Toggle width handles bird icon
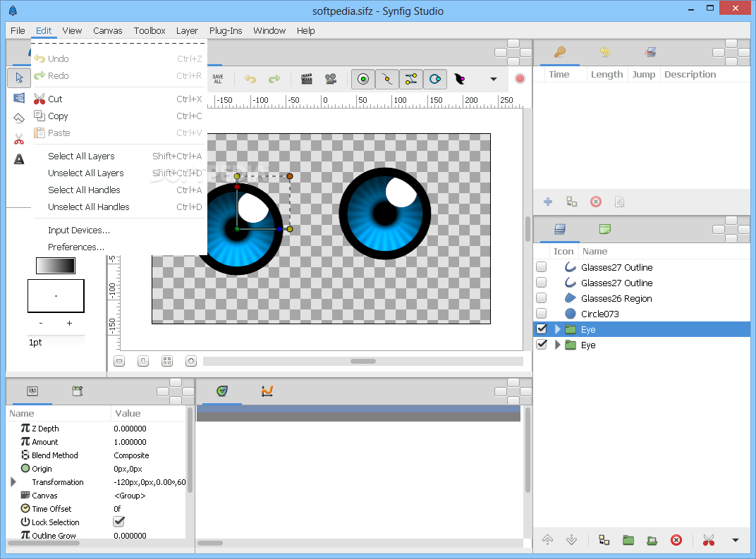Image resolution: width=756 pixels, height=559 pixels. coord(460,79)
